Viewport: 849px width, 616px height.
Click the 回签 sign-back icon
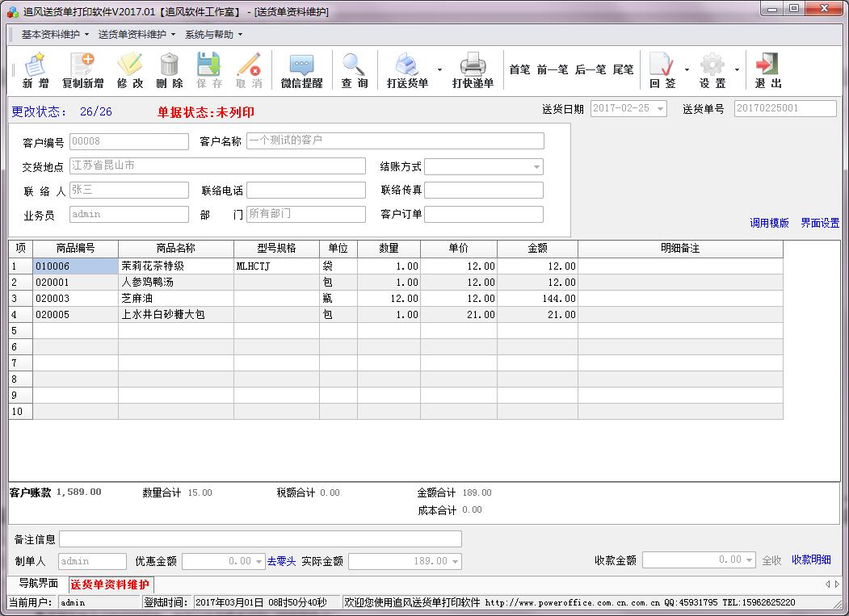[662, 69]
